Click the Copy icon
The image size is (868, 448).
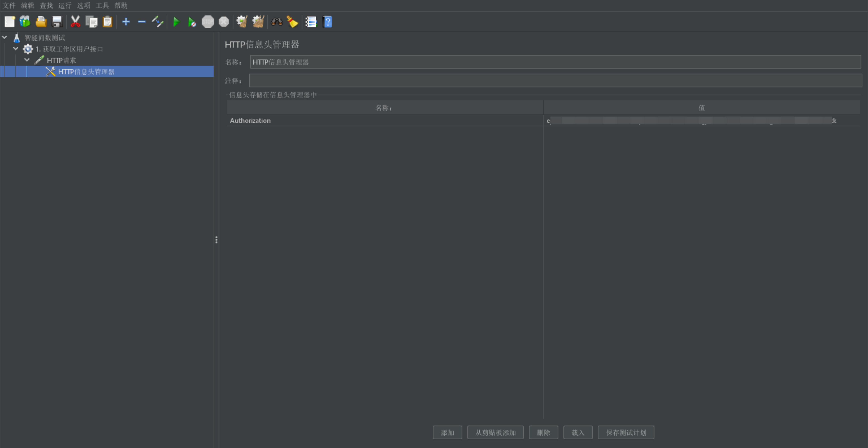point(91,22)
